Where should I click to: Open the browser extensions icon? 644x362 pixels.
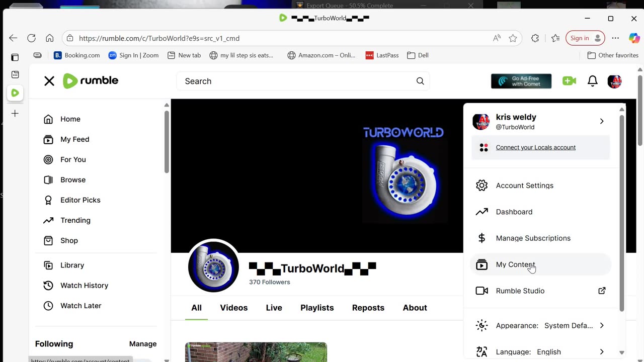(x=535, y=38)
